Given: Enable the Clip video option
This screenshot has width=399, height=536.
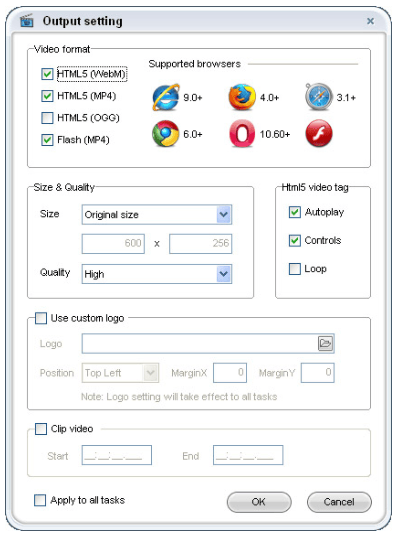Looking at the screenshot, I should (41, 429).
